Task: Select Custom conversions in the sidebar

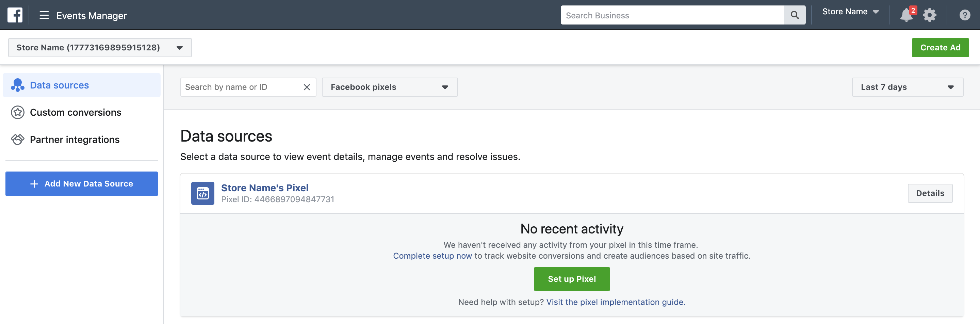Action: [81, 113]
